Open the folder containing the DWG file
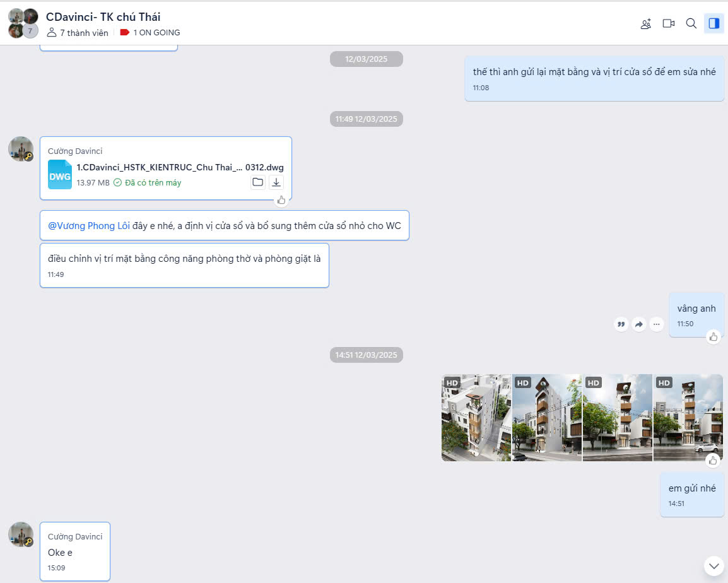 257,182
